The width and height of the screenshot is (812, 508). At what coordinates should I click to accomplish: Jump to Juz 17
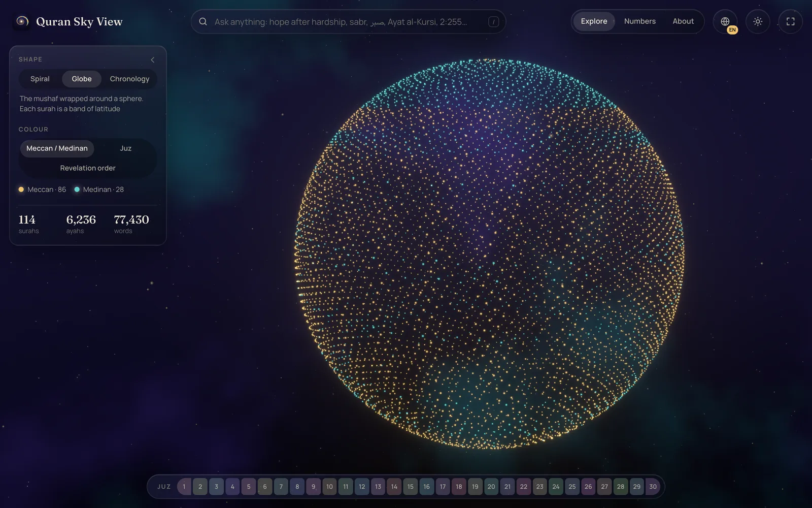pyautogui.click(x=443, y=487)
